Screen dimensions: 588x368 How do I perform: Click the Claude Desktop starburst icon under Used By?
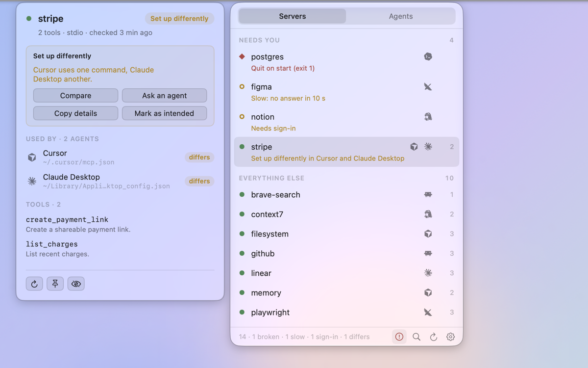(x=32, y=181)
